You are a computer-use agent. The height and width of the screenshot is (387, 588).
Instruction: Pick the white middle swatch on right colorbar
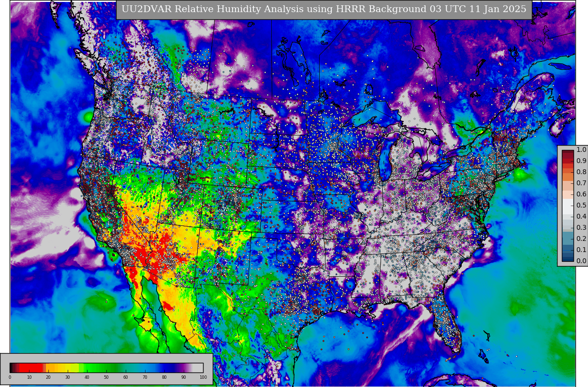[568, 206]
